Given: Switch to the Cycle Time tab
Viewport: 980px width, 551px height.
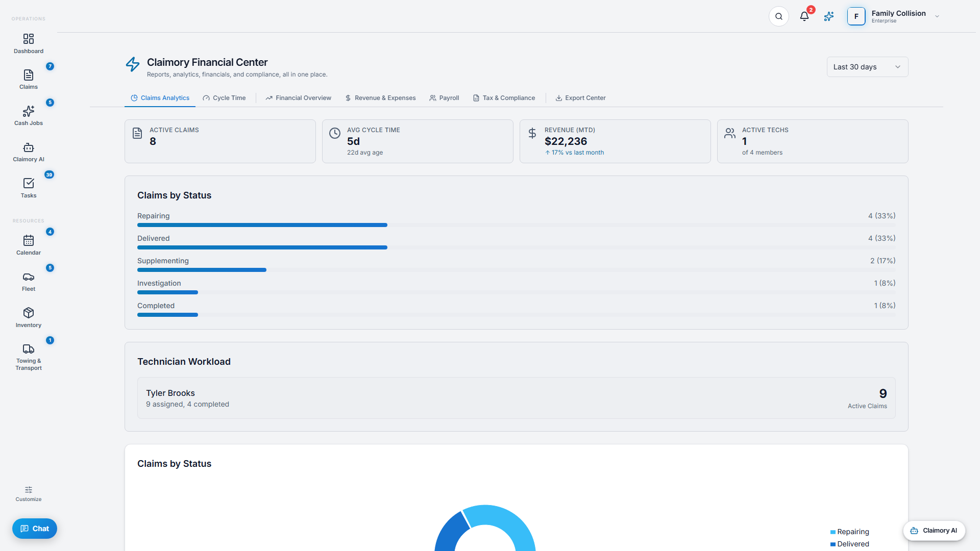Looking at the screenshot, I should [x=224, y=98].
